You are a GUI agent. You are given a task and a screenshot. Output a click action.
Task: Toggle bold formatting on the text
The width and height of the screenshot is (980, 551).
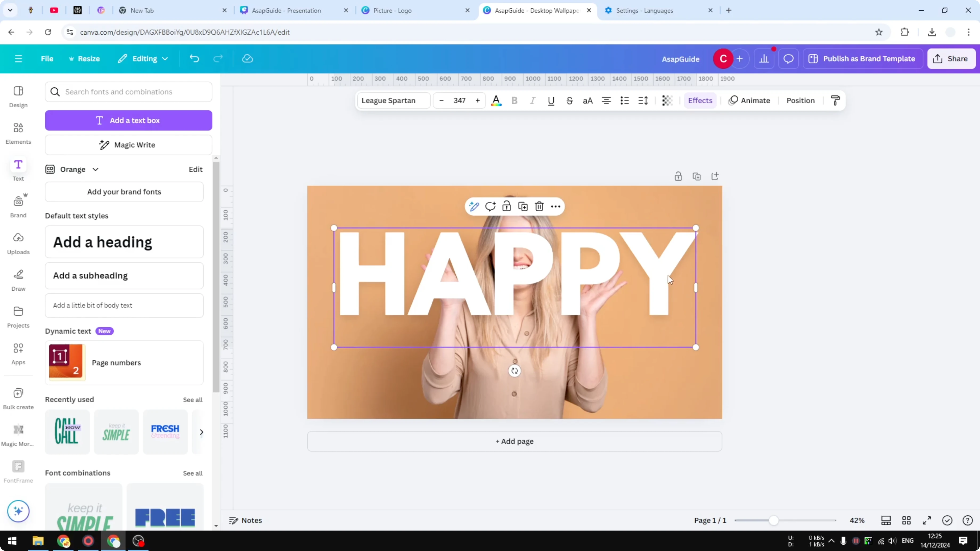pos(514,100)
